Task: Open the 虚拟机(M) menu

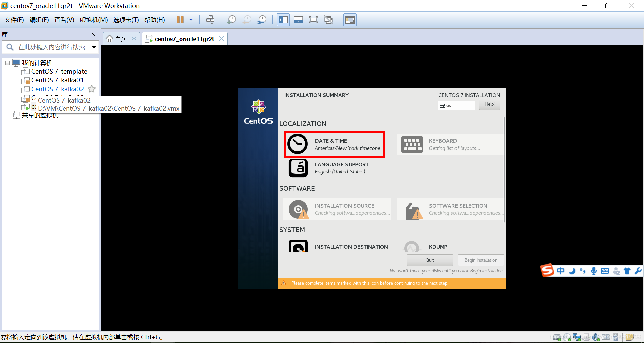Action: coord(94,20)
